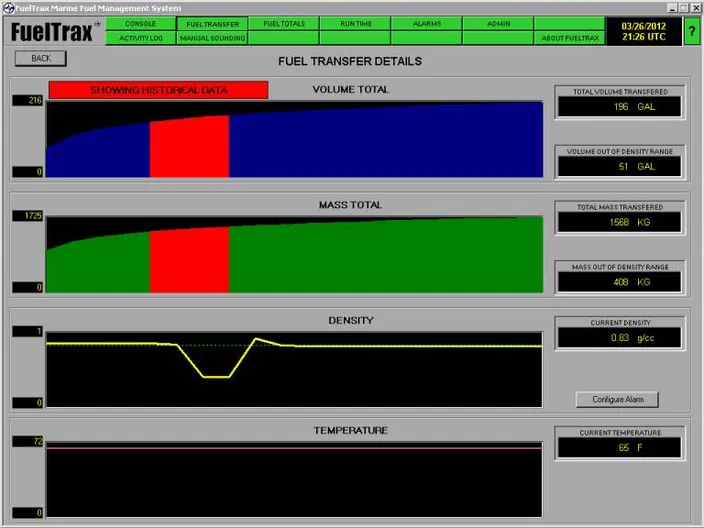The height and width of the screenshot is (528, 704).
Task: Click the SHOWING HISTORICAL DATA banner
Action: pos(158,90)
